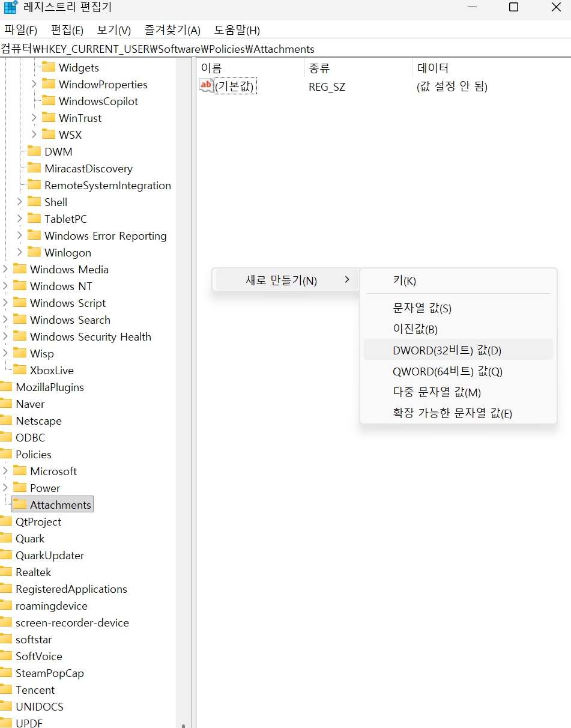571x728 pixels.
Task: Expand the WinTrust key
Action: click(34, 118)
